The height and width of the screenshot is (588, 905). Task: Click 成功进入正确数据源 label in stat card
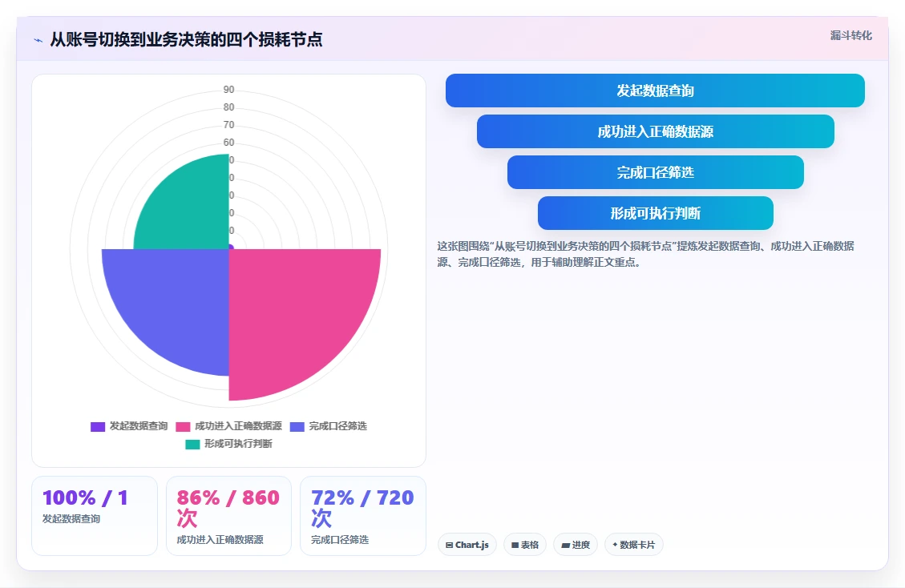[x=220, y=539]
